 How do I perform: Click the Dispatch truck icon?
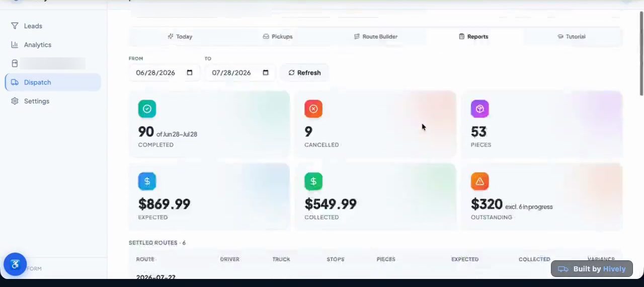(x=15, y=82)
